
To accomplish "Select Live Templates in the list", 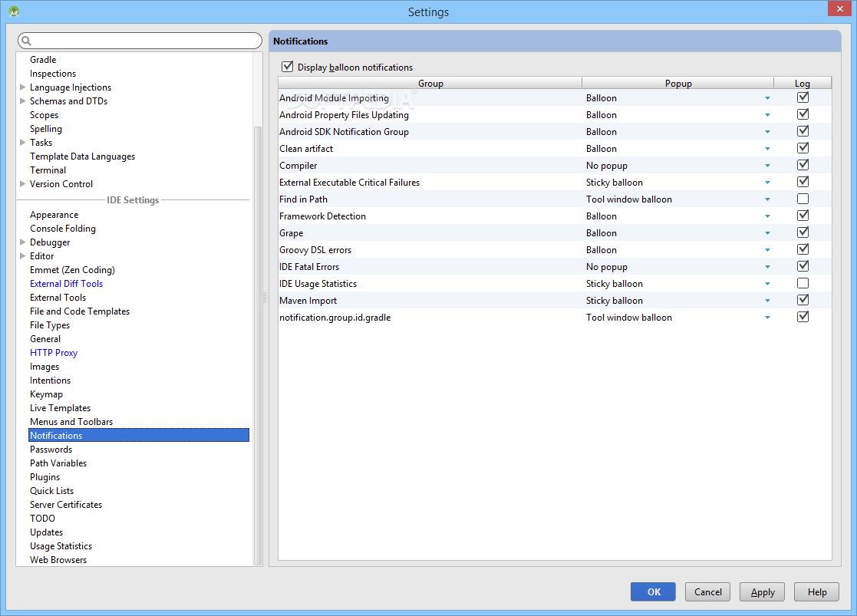I will (x=60, y=408).
